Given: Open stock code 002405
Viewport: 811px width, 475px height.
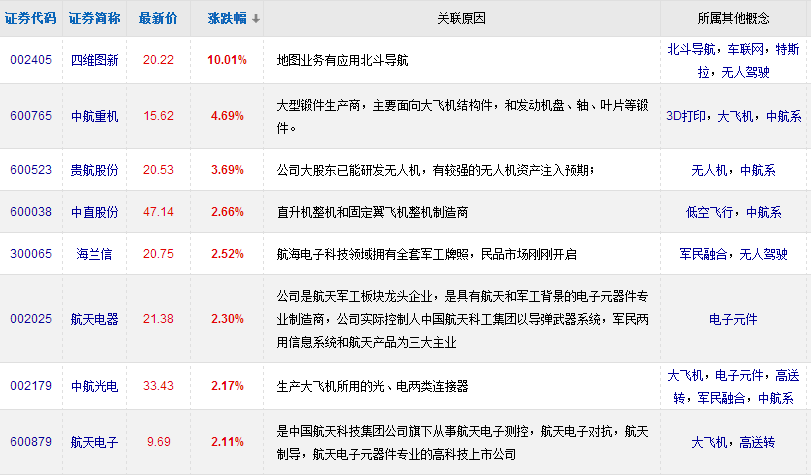Looking at the screenshot, I should click(31, 60).
